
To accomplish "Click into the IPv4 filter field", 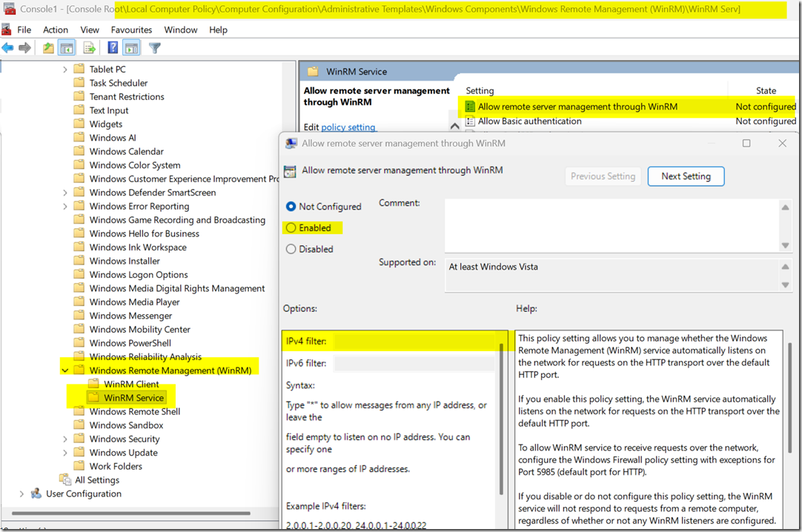I will click(x=415, y=342).
